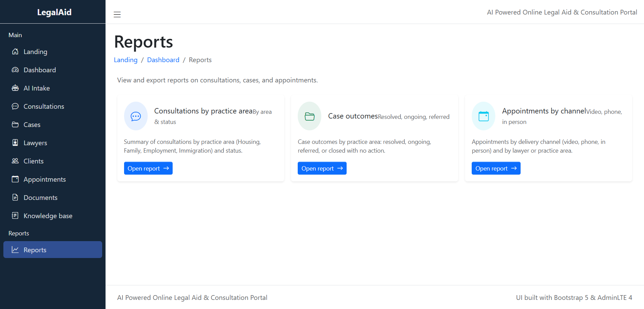The width and height of the screenshot is (644, 309).
Task: Open the Appointments calendar icon
Action: [16, 179]
